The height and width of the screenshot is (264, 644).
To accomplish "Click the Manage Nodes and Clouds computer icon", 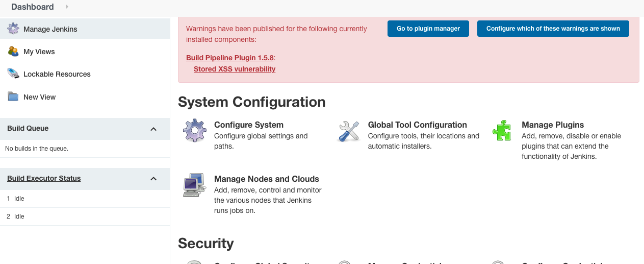I will point(194,185).
